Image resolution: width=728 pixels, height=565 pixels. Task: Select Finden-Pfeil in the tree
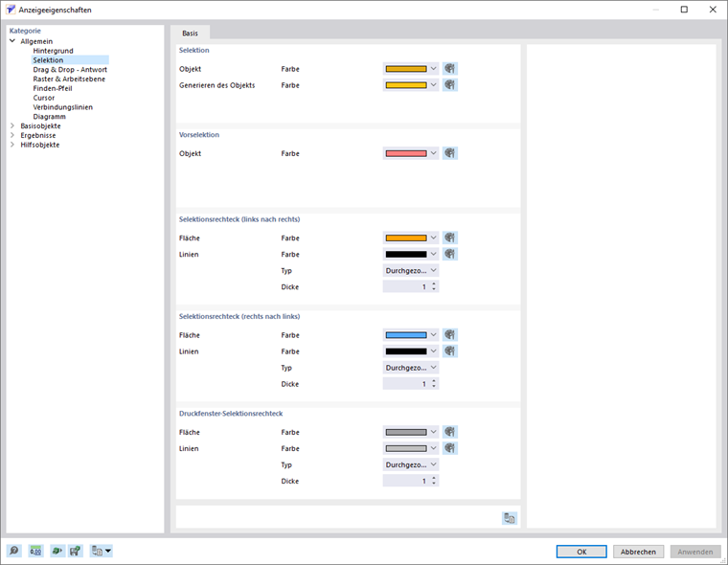pyautogui.click(x=53, y=88)
